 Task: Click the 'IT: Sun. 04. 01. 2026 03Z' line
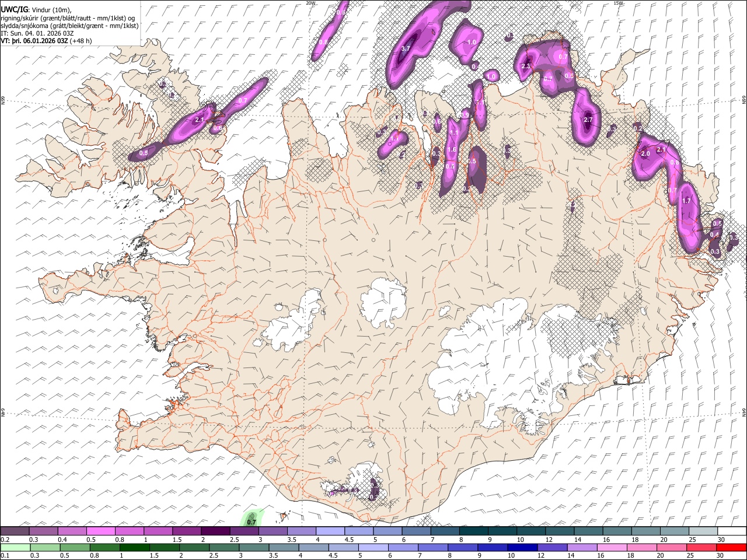click(38, 33)
